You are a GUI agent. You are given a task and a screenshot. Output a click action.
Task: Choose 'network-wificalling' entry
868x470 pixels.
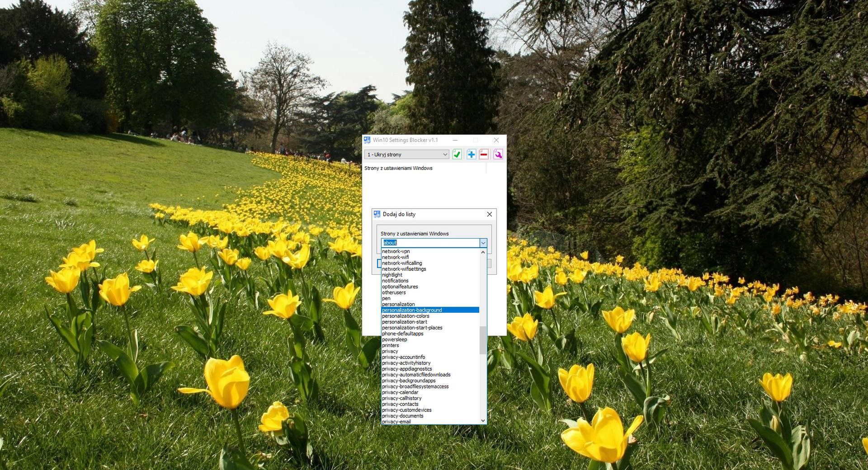pos(430,263)
